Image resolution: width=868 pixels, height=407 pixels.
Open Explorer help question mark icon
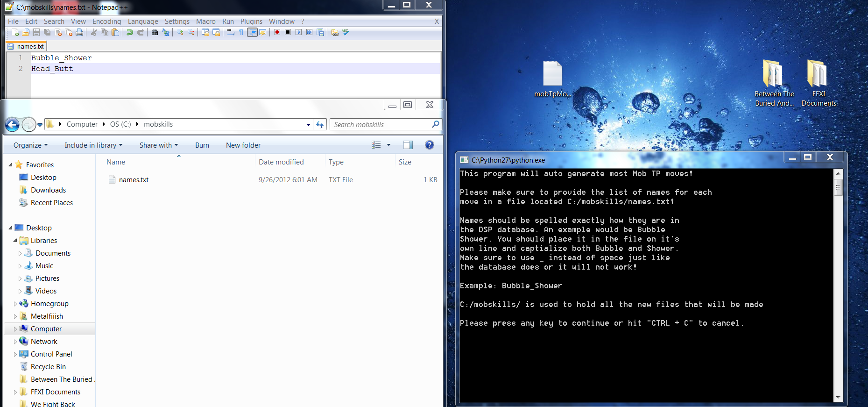point(429,145)
